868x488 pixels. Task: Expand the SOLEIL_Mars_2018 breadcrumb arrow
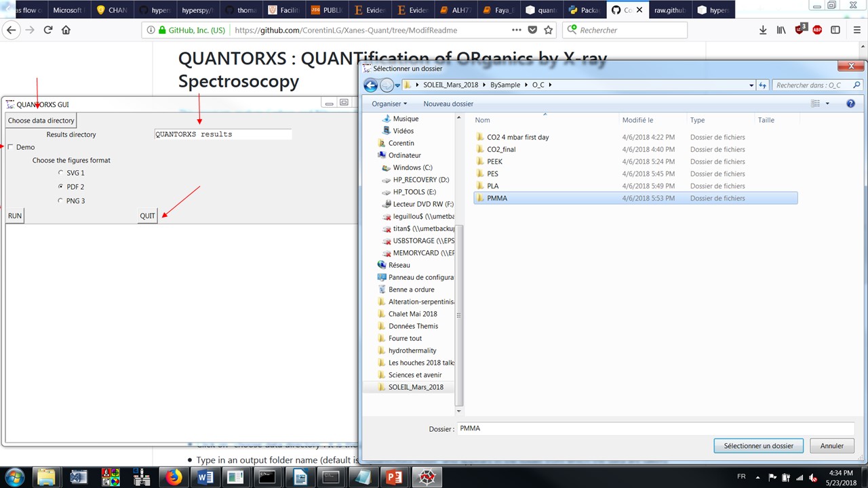(x=483, y=85)
